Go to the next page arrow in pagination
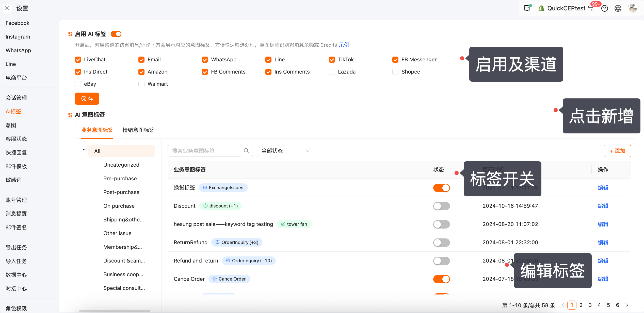Image resolution: width=644 pixels, height=313 pixels. coord(627,305)
